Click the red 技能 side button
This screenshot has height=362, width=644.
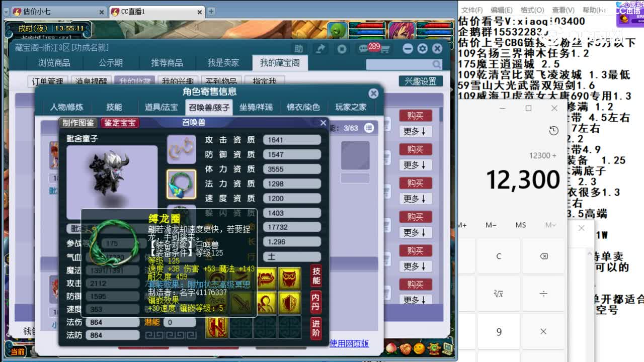(x=316, y=276)
